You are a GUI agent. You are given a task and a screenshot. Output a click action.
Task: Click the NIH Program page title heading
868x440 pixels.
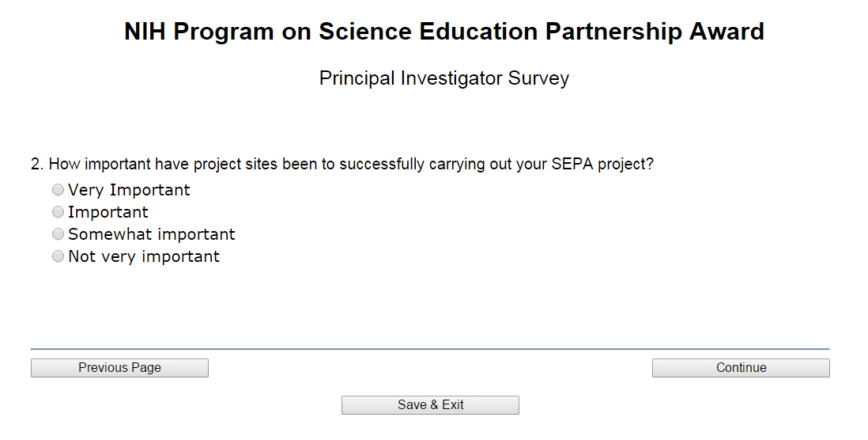pos(443,32)
